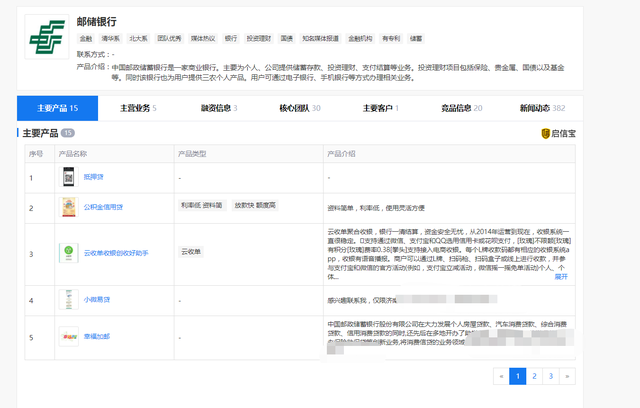Screen dimensions: 640x408
Task: Click the 储蓄 tag
Action: coord(416,38)
